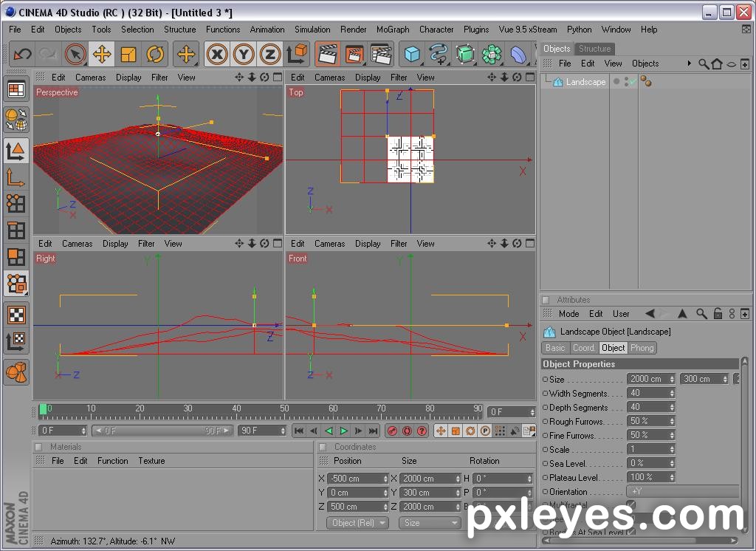Click the Width Segments stepper arrows
Viewport: 756px width, 551px height.
coord(672,393)
